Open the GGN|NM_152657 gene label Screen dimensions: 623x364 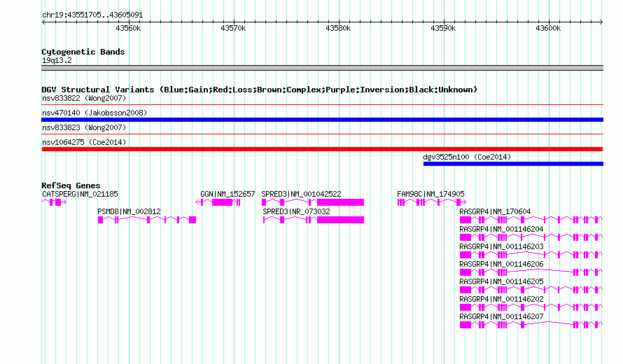(x=227, y=194)
